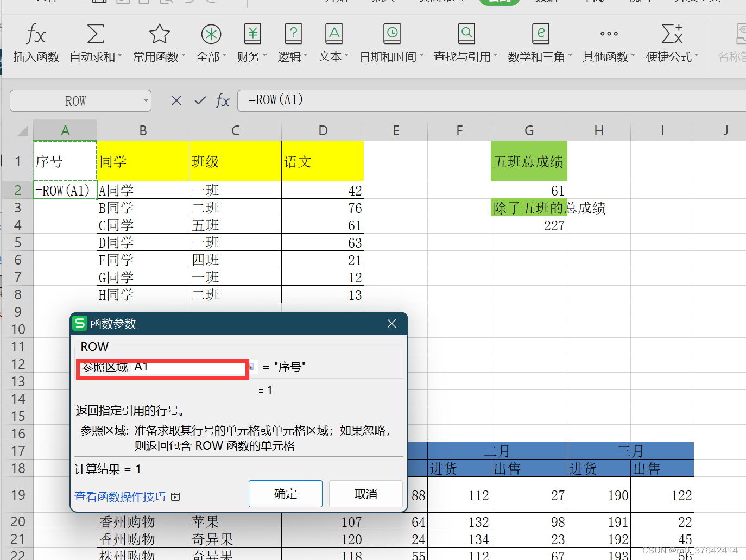Viewport: 746px width, 560px height.
Task: Select cell A同学
Action: 143,190
